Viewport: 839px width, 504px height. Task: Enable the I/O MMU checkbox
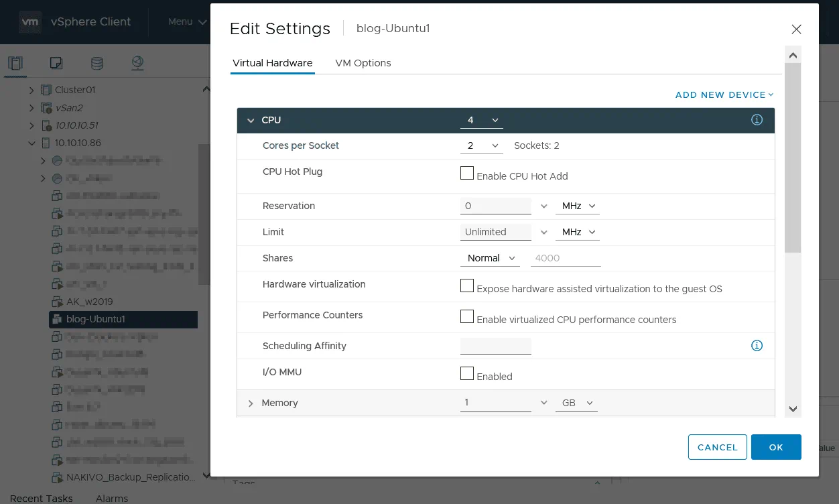(x=467, y=373)
